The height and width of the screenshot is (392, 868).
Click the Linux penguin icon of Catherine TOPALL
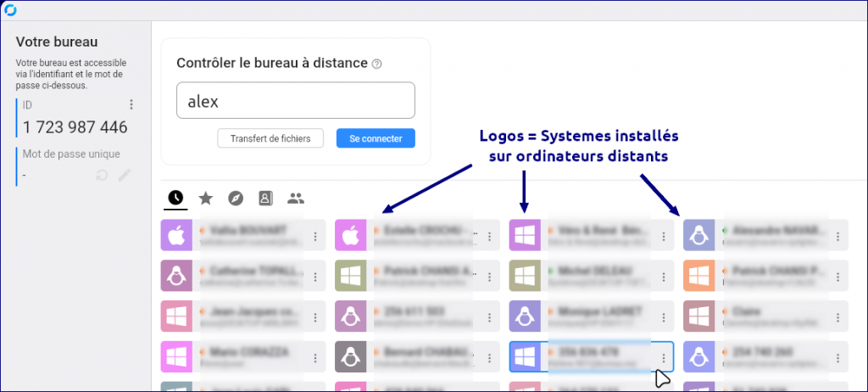pyautogui.click(x=175, y=276)
